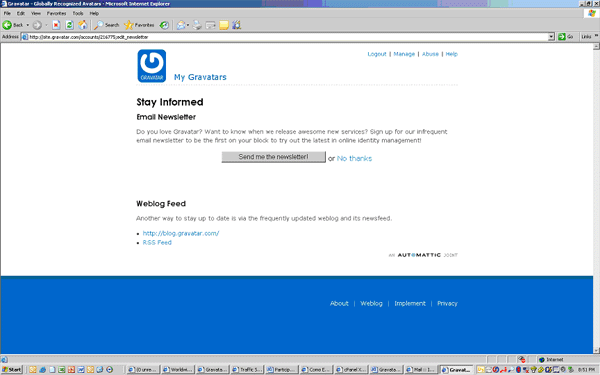Click the Back arrow icon in toolbar
600x375 pixels.
pos(7,25)
